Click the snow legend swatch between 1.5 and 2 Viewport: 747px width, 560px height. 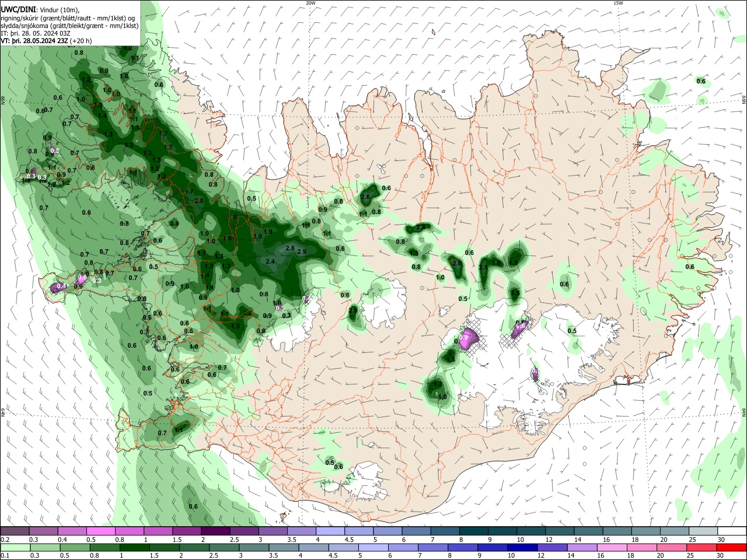(x=187, y=531)
